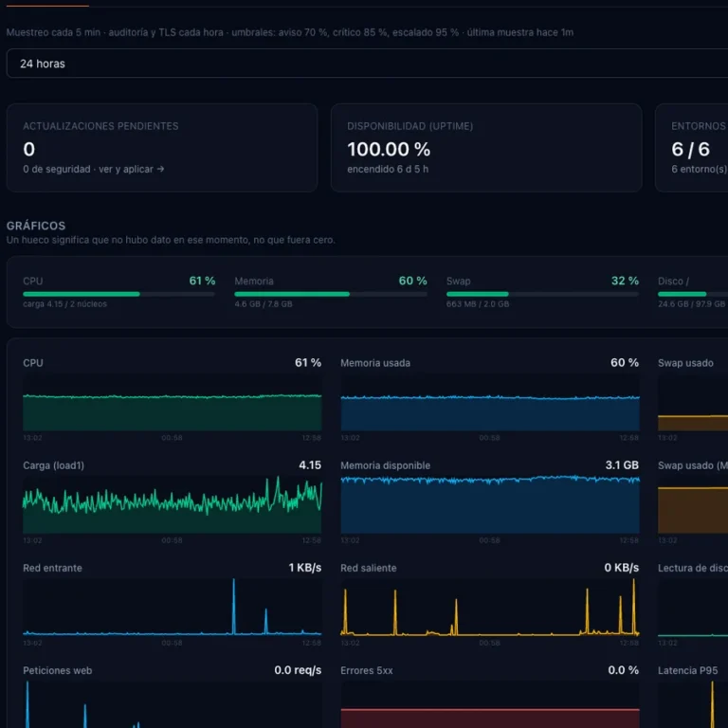Click the Muestreo cada 5 min info line

290,32
